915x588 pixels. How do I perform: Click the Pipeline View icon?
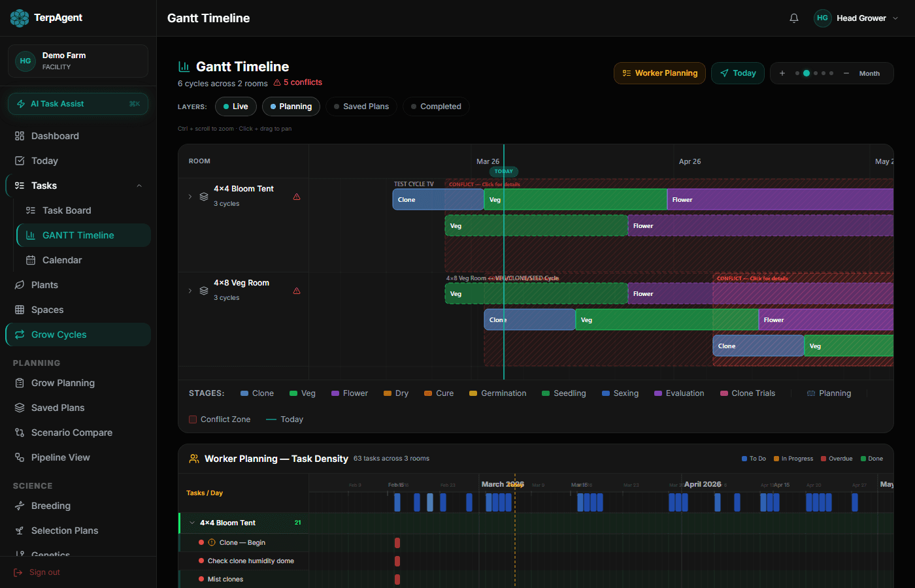pyautogui.click(x=20, y=457)
